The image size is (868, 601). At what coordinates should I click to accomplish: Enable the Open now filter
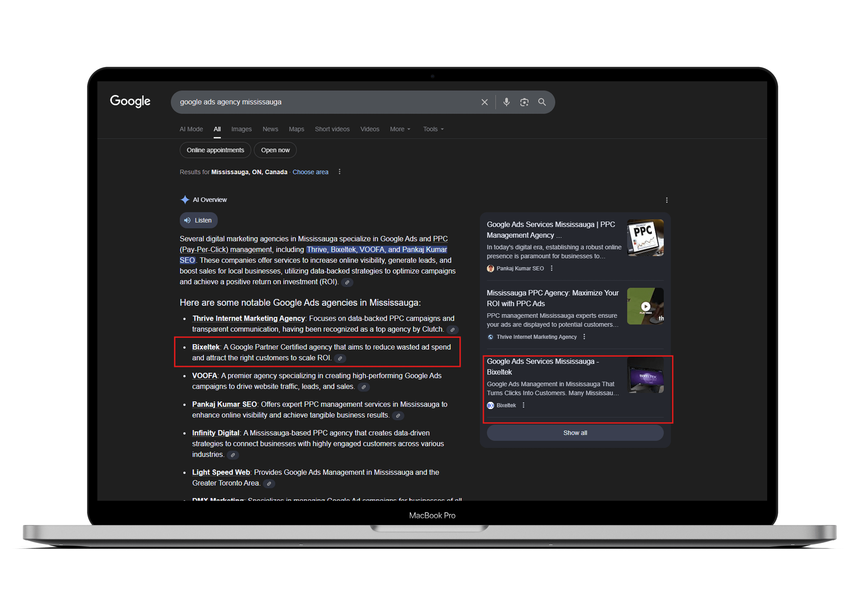click(275, 150)
